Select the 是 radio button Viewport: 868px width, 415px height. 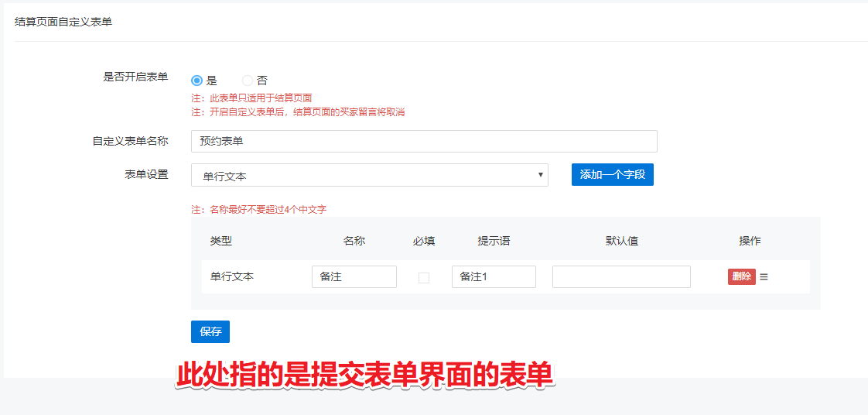(196, 81)
